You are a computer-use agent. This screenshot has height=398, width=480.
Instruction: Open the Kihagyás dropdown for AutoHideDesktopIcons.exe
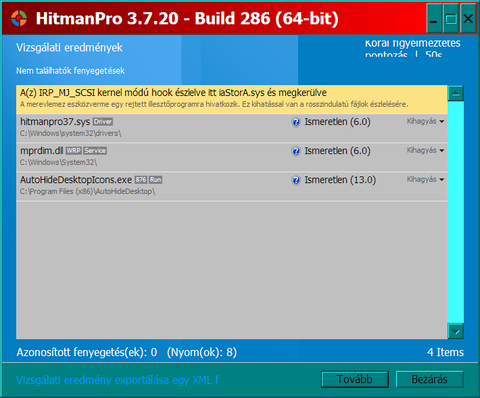click(425, 179)
